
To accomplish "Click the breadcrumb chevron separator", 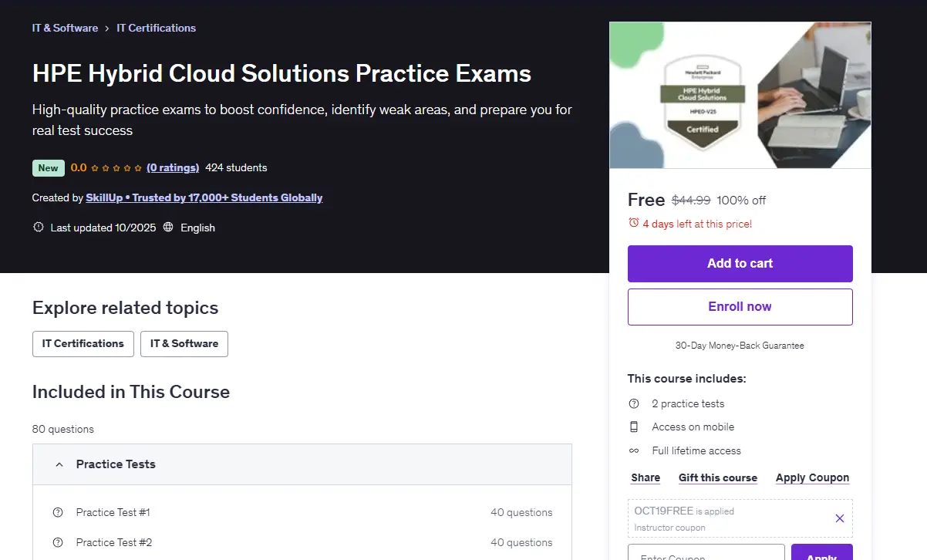I will (107, 29).
